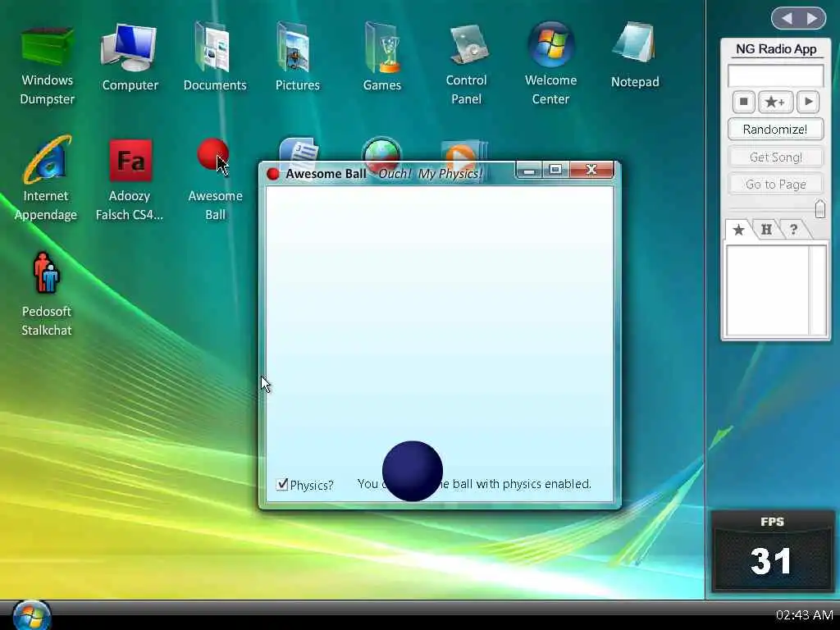
Task: Switch to the star favorites tab
Action: pos(738,230)
